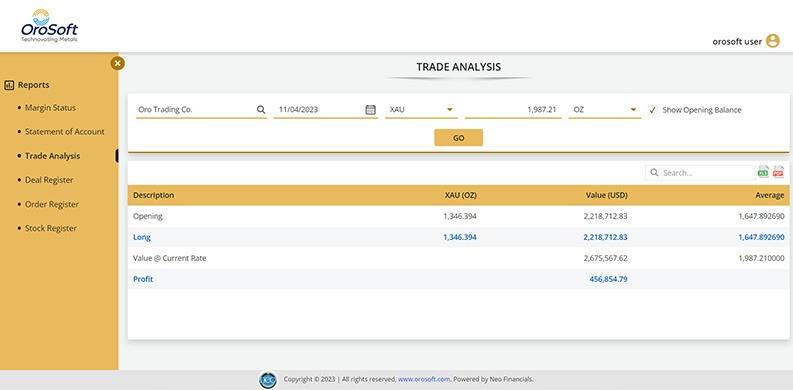
Task: Select Deal Register in the sidebar
Action: tap(49, 180)
